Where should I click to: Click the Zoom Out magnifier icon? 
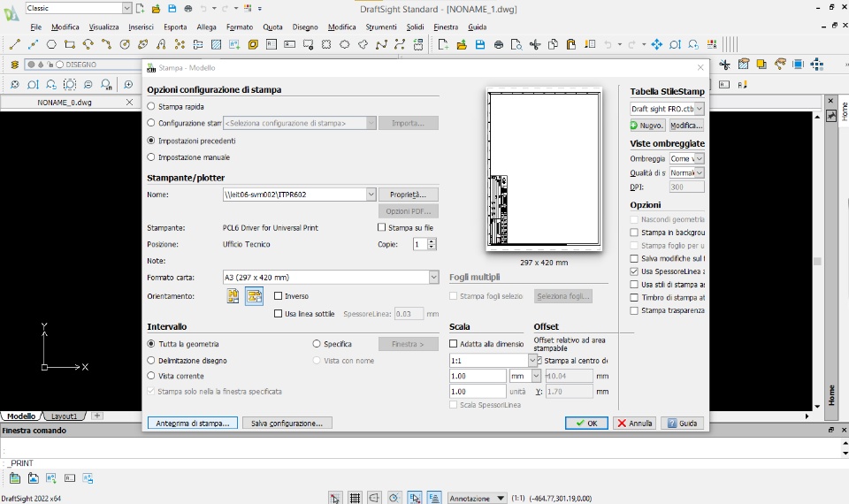pyautogui.click(x=88, y=85)
